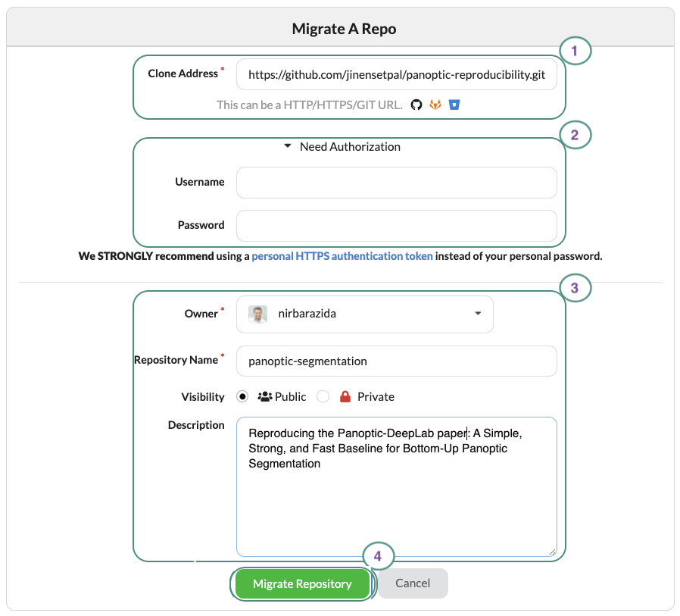
Task: Click the Public people icon
Action: pyautogui.click(x=267, y=396)
